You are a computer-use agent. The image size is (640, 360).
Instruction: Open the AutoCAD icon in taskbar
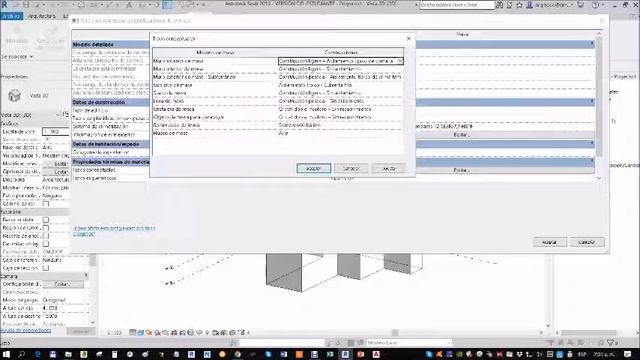pos(376,354)
